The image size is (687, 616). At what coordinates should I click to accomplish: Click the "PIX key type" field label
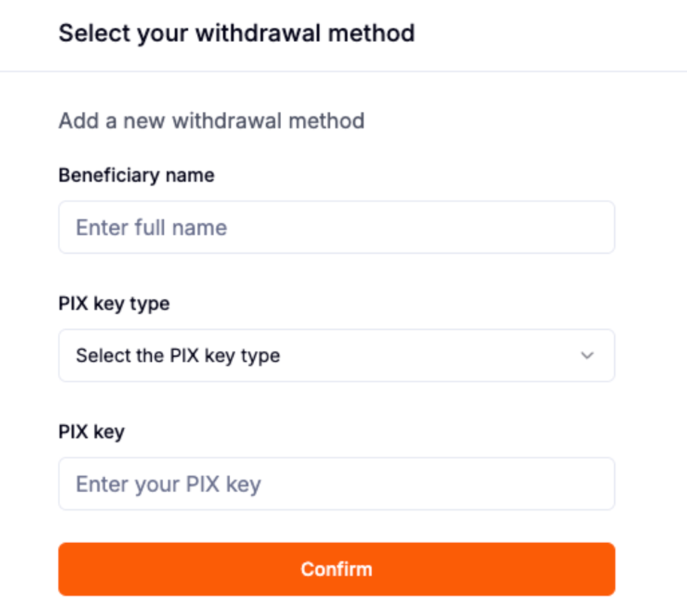tap(114, 303)
